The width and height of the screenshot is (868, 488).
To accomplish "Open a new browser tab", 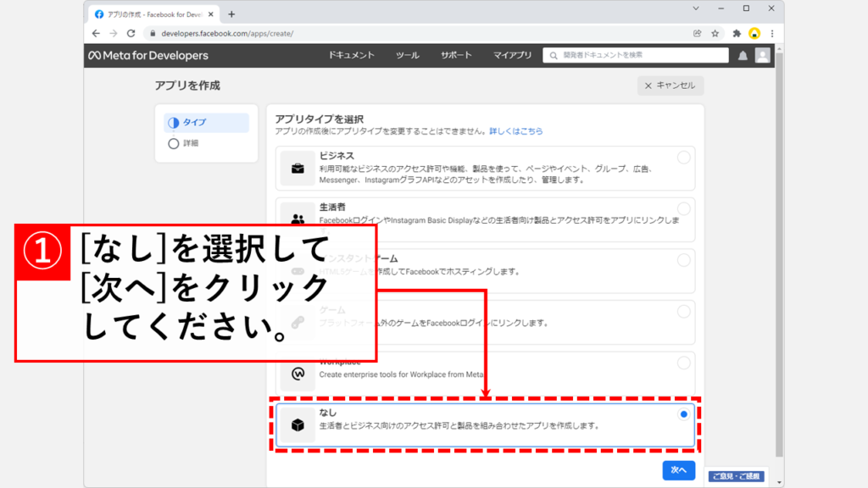I will pyautogui.click(x=231, y=14).
